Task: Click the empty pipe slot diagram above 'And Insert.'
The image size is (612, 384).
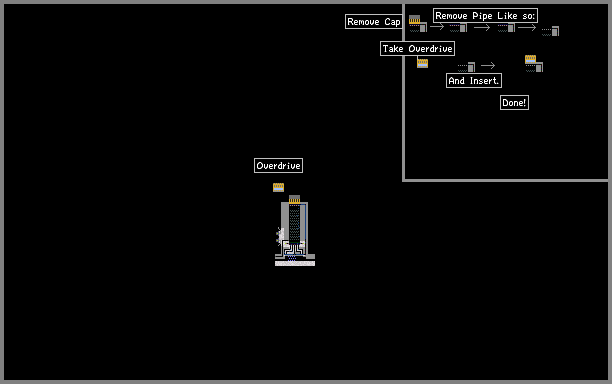Action: [x=466, y=67]
